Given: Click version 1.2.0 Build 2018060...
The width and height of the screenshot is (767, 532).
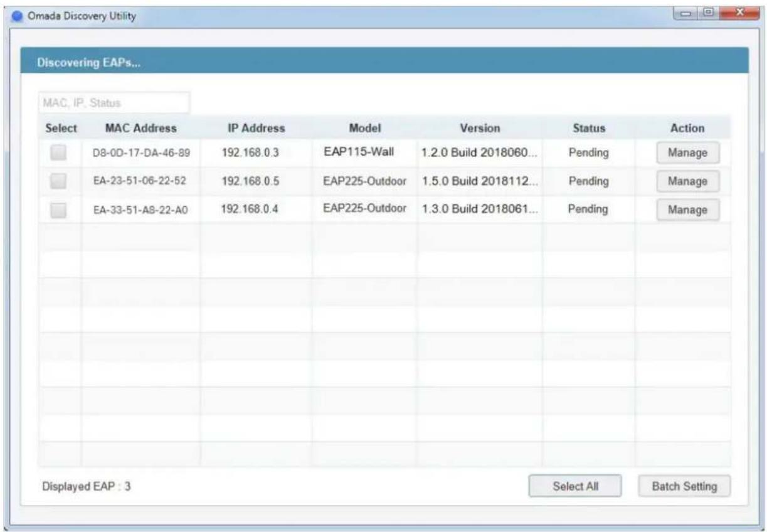Looking at the screenshot, I should pyautogui.click(x=479, y=152).
